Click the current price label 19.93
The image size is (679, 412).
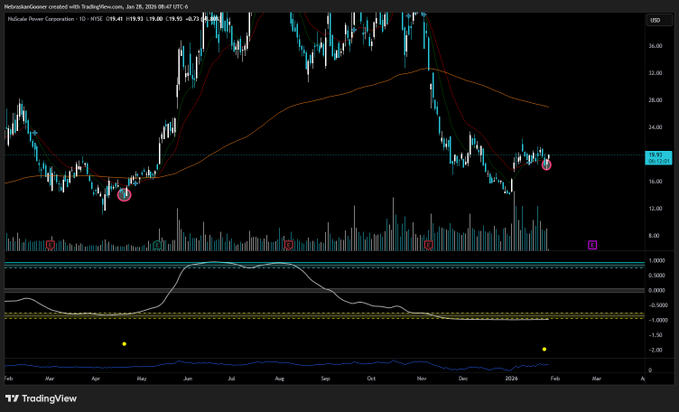tap(656, 155)
